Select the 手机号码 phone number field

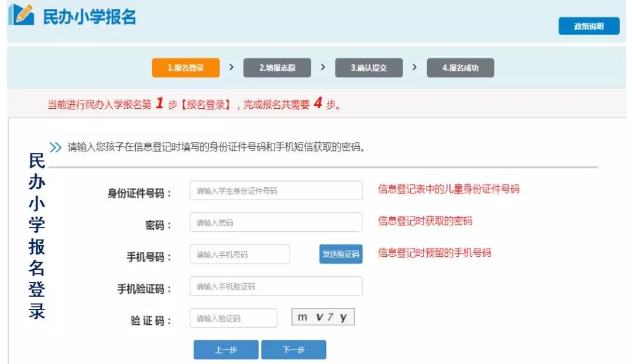pyautogui.click(x=240, y=255)
